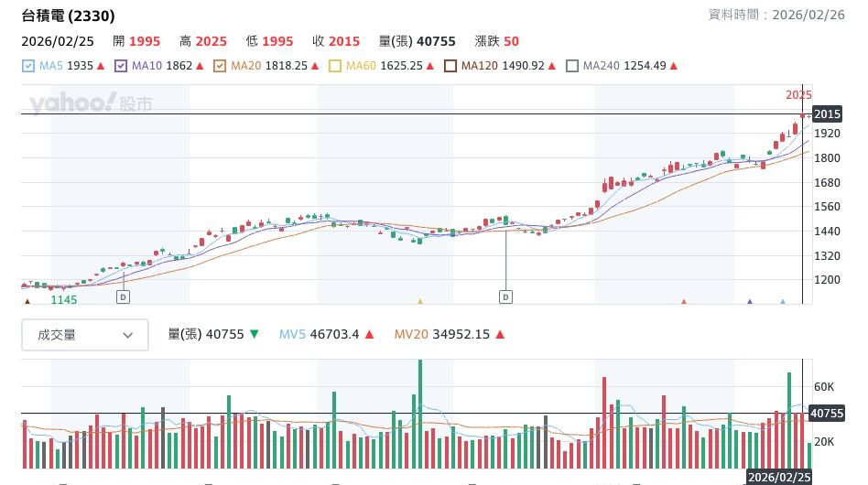Image resolution: width=868 pixels, height=485 pixels.
Task: Click the 2015 current price label on axis
Action: pos(827,114)
